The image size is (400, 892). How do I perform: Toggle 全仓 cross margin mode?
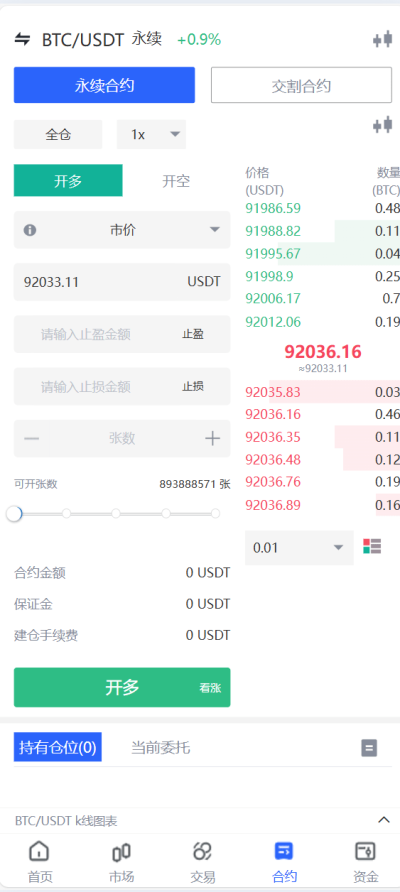(58, 135)
